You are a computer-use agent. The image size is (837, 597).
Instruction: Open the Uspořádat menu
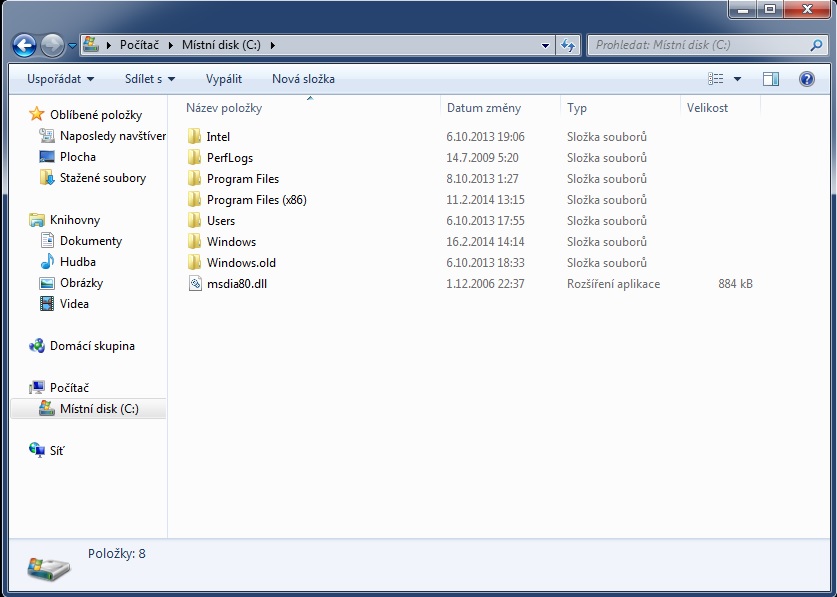tap(60, 79)
